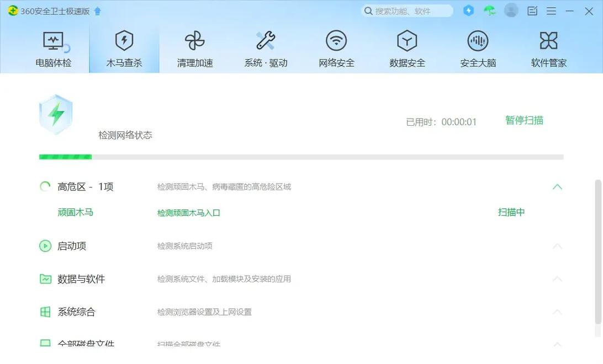The height and width of the screenshot is (364, 603).
Task: Click the green scan progress bar
Action: [65, 157]
